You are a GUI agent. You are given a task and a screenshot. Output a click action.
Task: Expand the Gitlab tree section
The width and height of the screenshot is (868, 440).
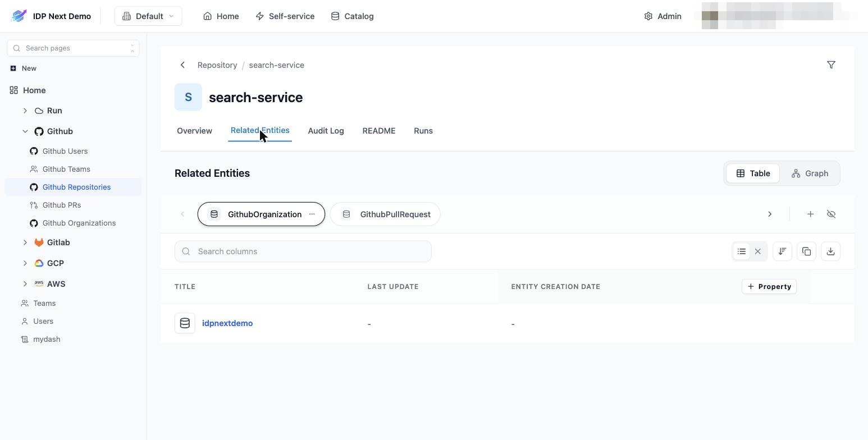[x=25, y=242]
